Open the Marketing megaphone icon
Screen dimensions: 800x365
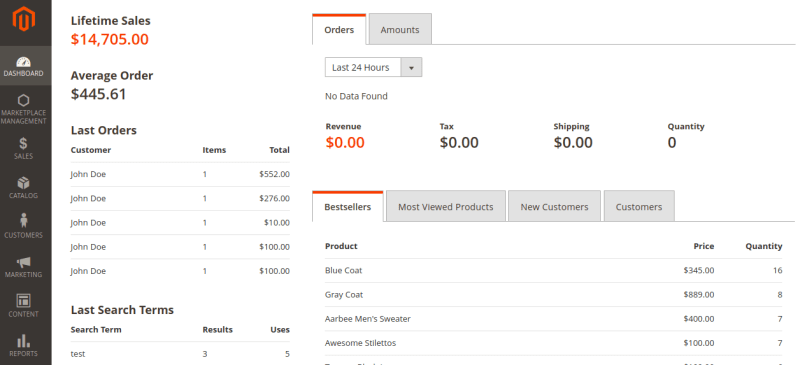[23, 262]
